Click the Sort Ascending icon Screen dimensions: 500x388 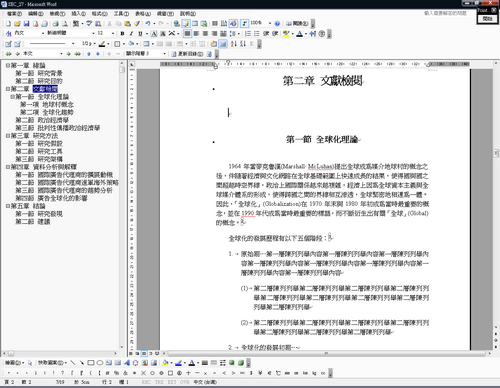tap(234, 44)
